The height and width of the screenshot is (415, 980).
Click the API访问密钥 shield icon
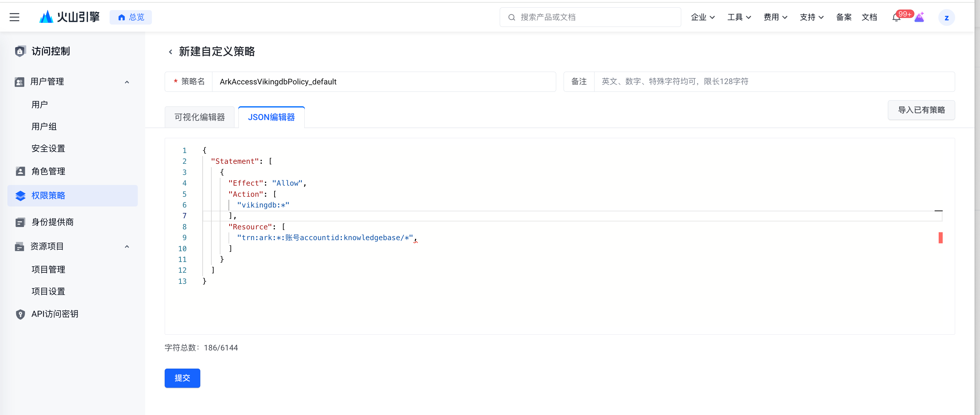(20, 314)
